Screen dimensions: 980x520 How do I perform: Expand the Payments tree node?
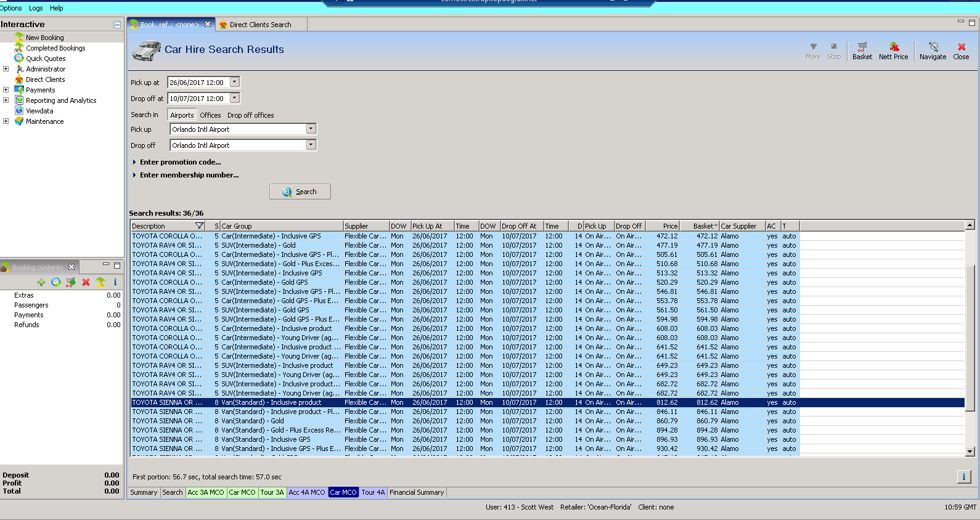(x=6, y=90)
